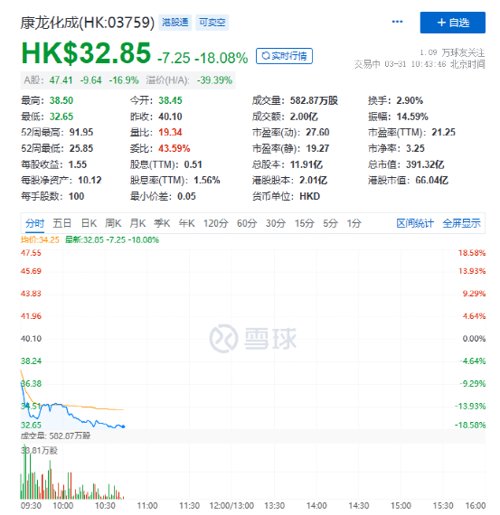Click the 最小价差 value 0.05
Image resolution: width=500 pixels, height=515 pixels.
(x=186, y=196)
